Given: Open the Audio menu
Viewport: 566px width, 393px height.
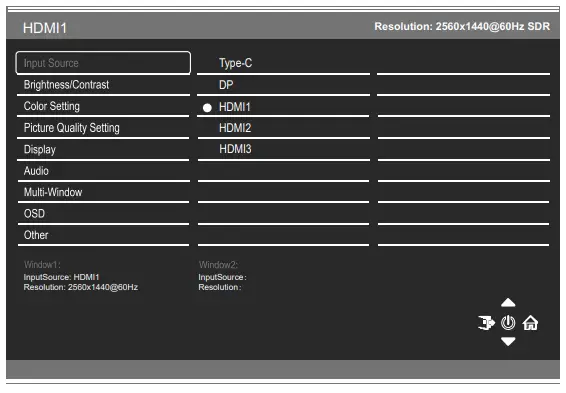Looking at the screenshot, I should coord(103,171).
